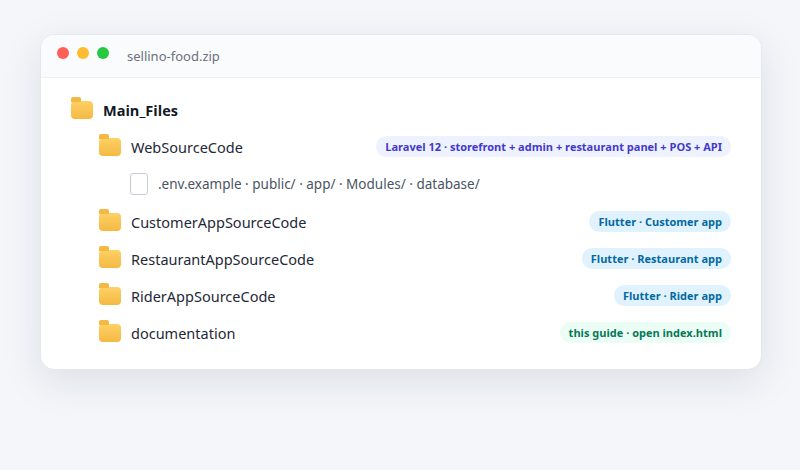
Task: Click the green open index.html badge
Action: point(645,333)
